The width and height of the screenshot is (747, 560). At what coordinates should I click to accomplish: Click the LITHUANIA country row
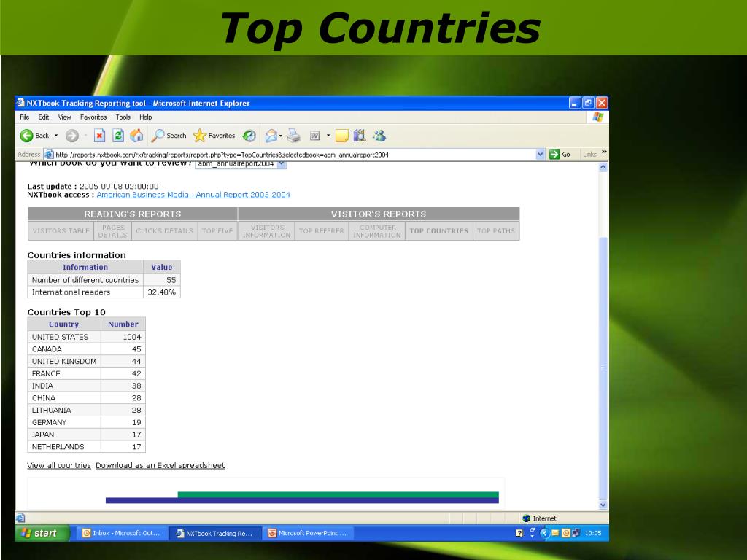tap(87, 410)
